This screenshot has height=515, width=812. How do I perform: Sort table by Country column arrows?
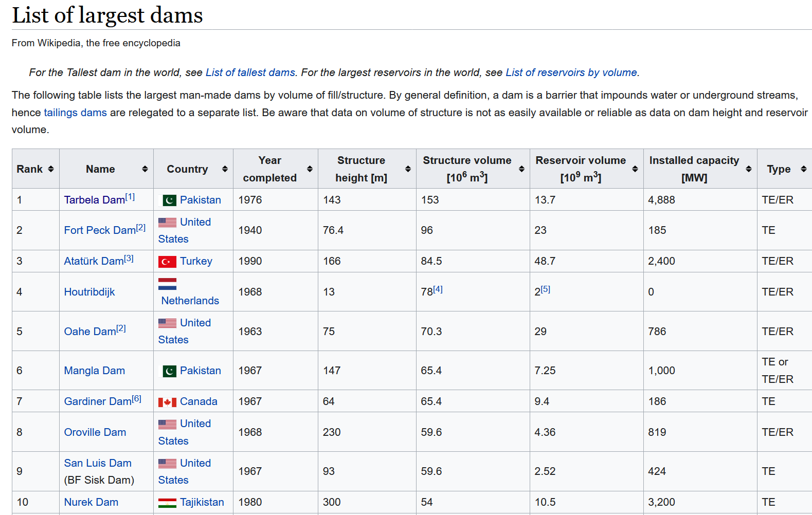[225, 169]
